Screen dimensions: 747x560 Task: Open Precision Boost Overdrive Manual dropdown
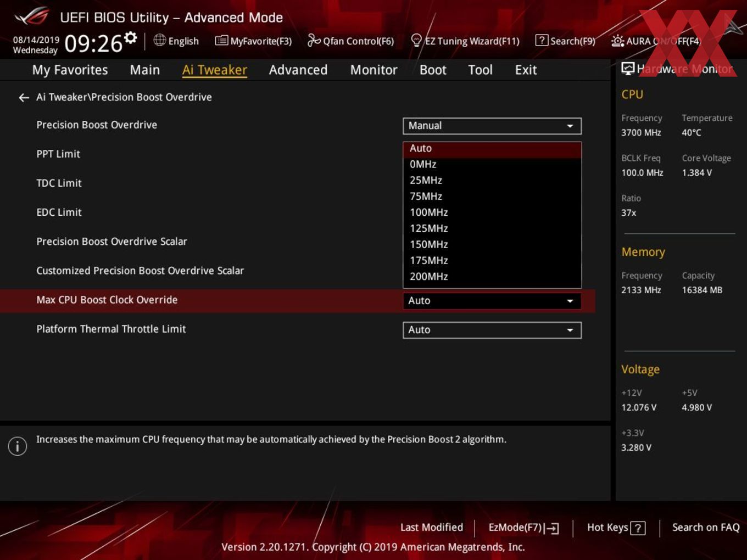pos(492,126)
